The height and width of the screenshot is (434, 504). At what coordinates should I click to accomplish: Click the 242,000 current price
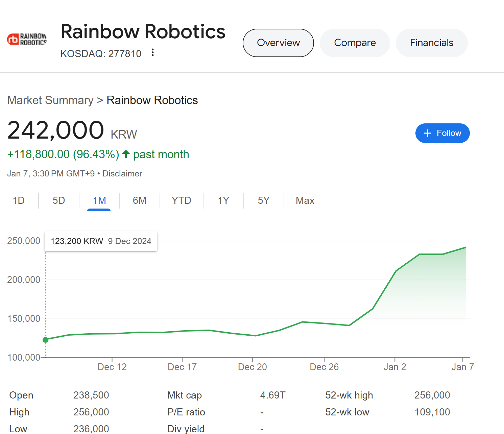[56, 130]
